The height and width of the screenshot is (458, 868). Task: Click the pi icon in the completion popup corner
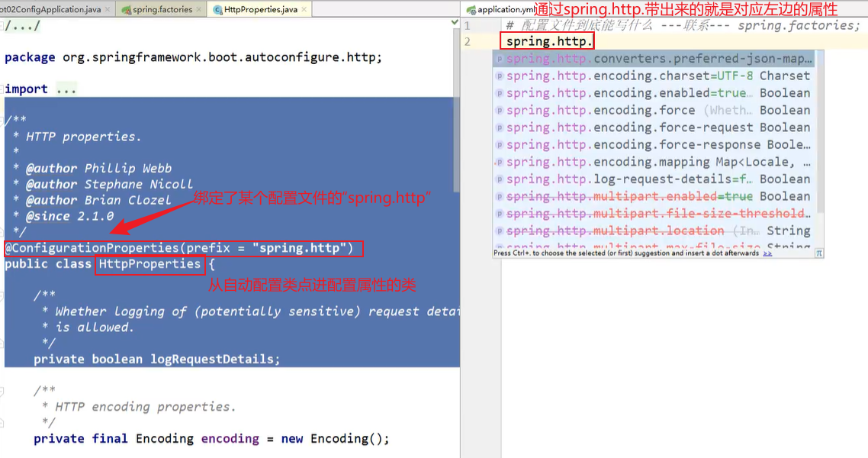click(x=820, y=253)
